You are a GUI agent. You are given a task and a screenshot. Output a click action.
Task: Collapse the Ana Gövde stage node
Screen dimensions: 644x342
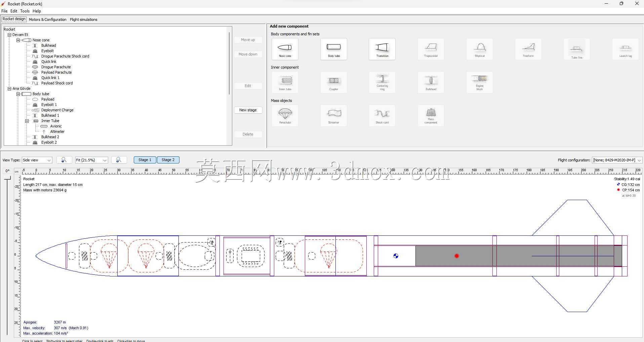click(9, 88)
